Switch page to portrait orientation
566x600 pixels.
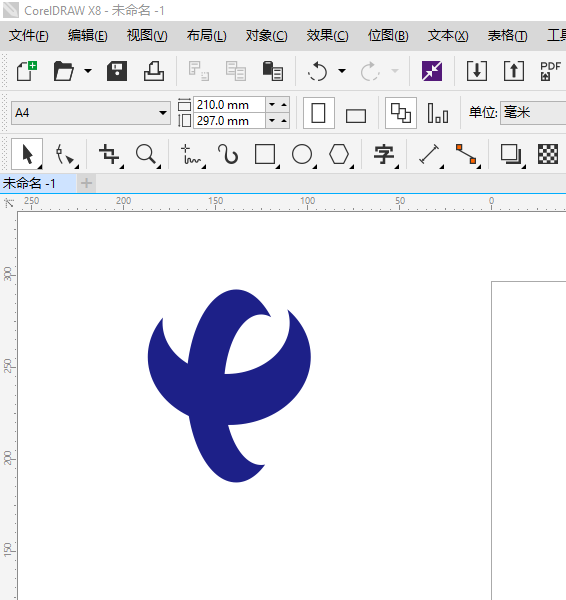tap(319, 113)
